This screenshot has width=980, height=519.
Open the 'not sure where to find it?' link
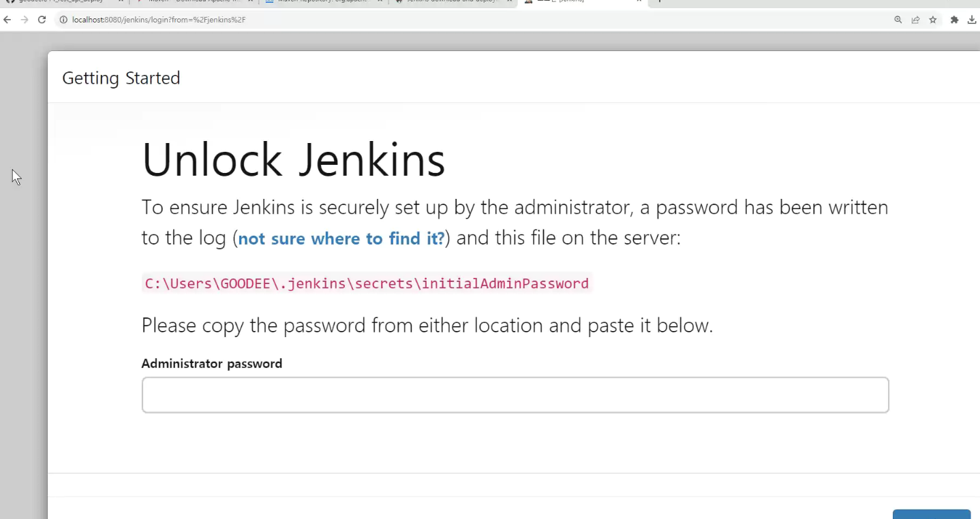pyautogui.click(x=341, y=238)
